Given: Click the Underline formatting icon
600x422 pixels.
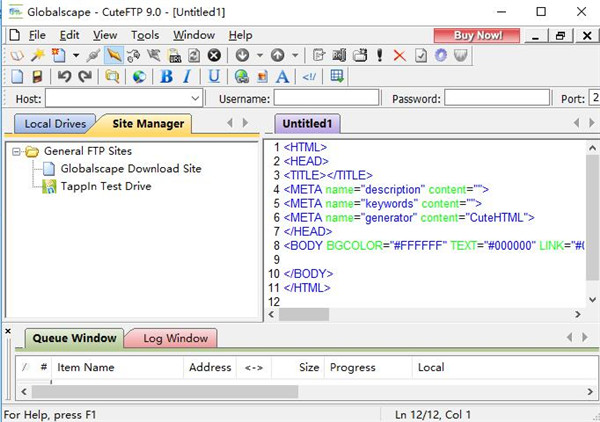Looking at the screenshot, I should coord(214,76).
